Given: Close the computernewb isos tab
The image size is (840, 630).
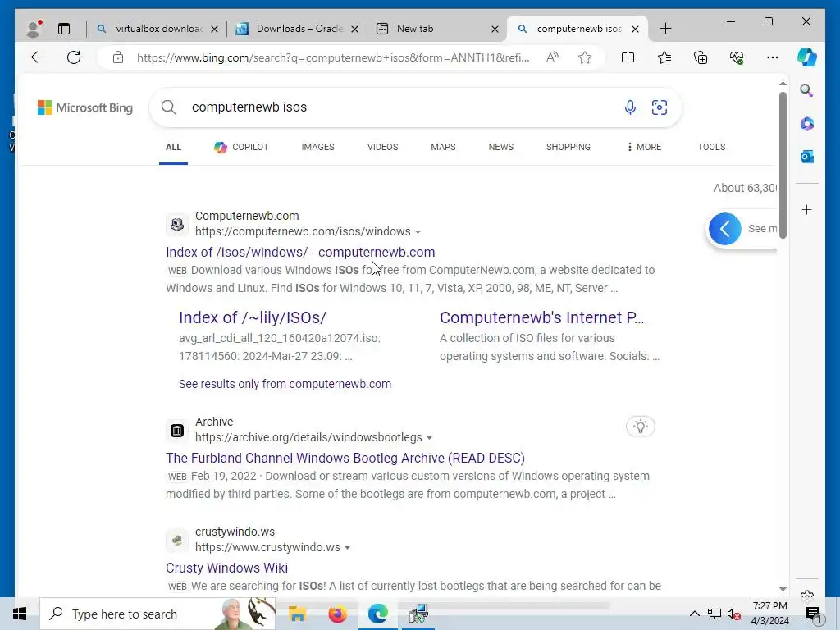Looking at the screenshot, I should coord(635,29).
